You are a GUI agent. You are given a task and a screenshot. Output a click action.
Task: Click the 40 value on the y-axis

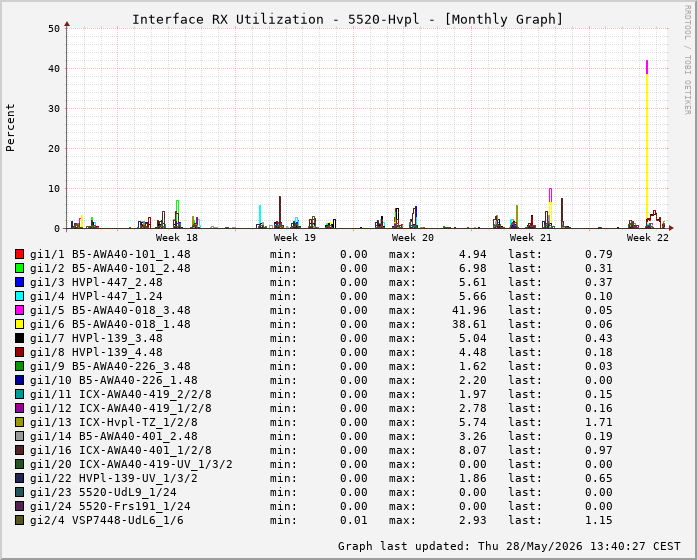tap(54, 69)
